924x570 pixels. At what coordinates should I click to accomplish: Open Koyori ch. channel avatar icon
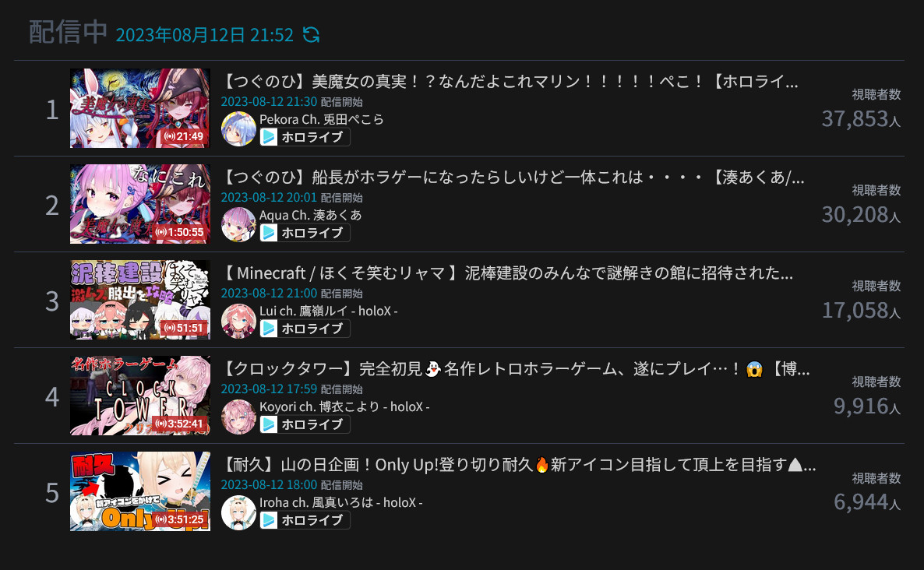pyautogui.click(x=238, y=417)
